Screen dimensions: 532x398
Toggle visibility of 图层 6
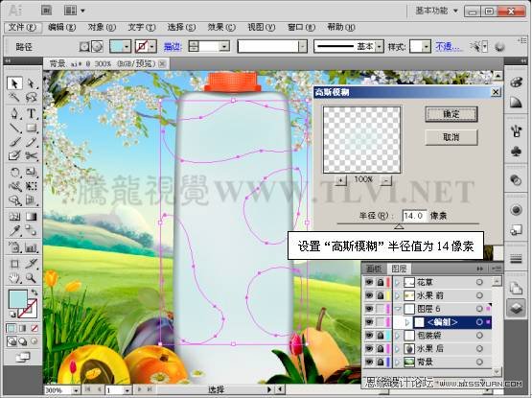[369, 309]
